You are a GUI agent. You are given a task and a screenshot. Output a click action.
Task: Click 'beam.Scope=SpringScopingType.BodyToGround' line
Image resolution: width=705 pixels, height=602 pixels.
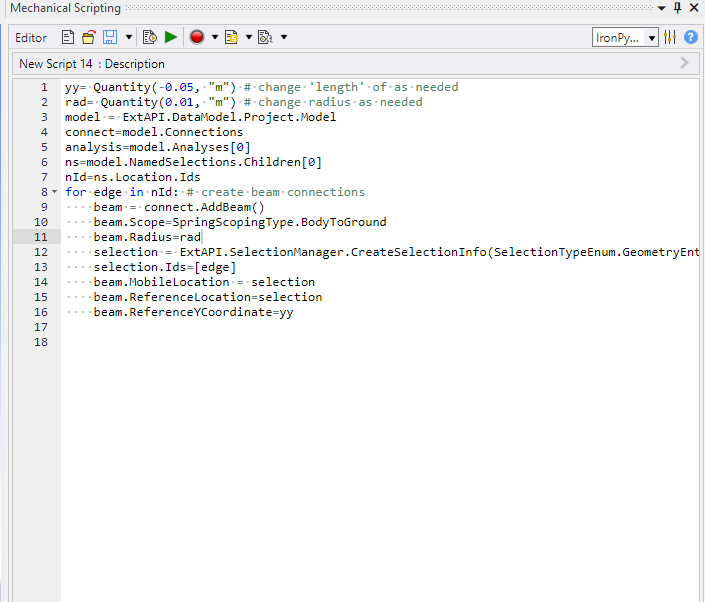coord(240,222)
